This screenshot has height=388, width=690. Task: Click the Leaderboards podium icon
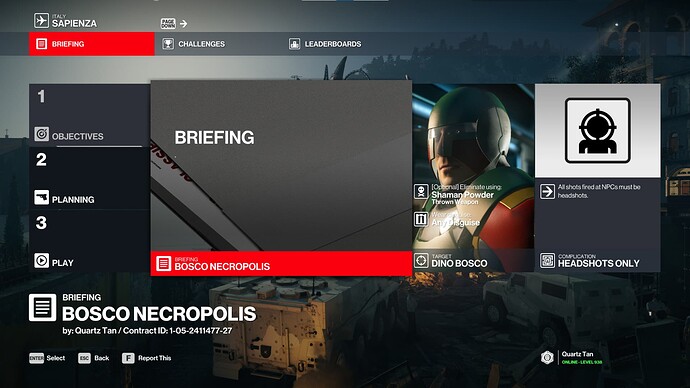pos(294,44)
